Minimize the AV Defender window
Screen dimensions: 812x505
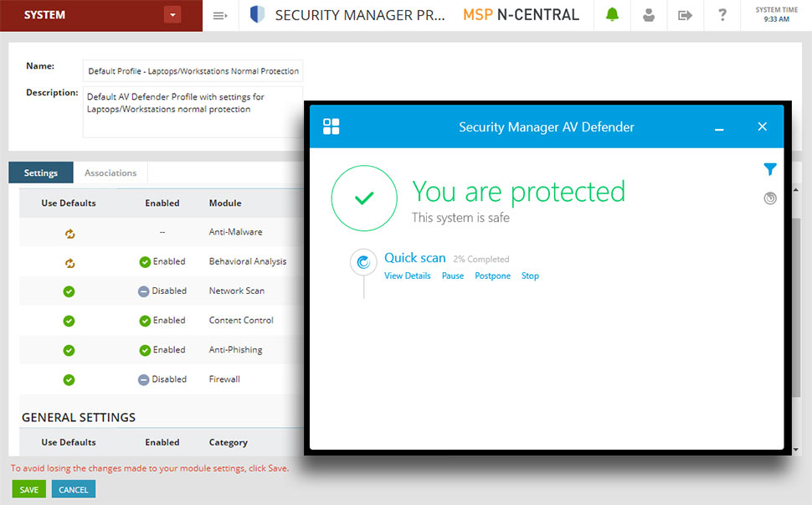pos(719,130)
